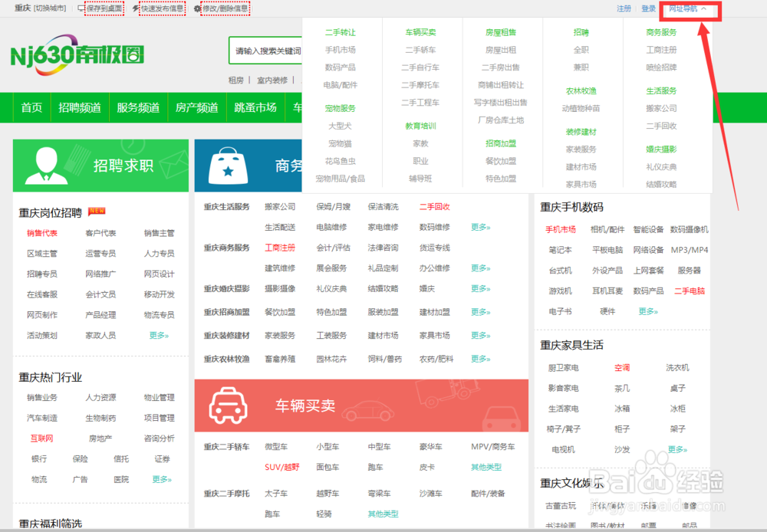Click the lightning icon for 快速发布信息
Screen dimensions: 767x532
click(136, 8)
